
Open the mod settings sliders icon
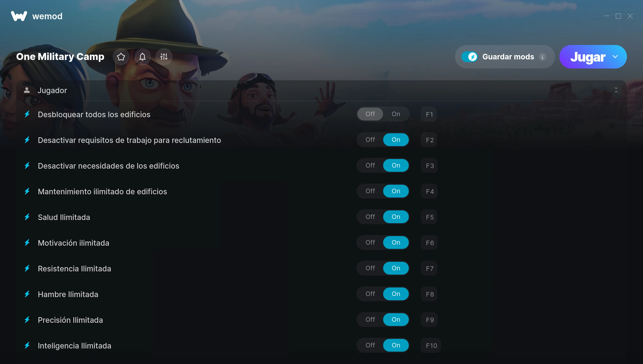(x=164, y=57)
